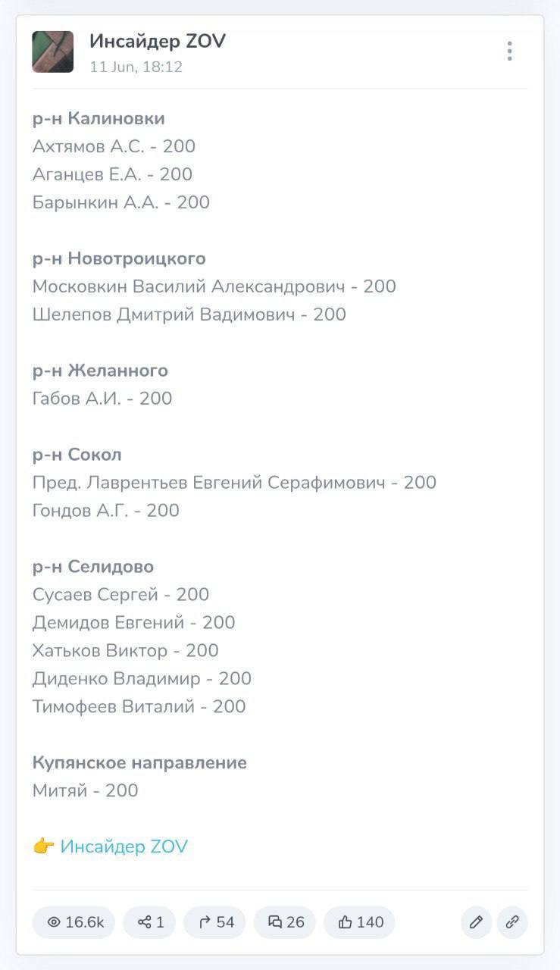Click the pointing hand emoji
The height and width of the screenshot is (970, 560).
tap(43, 846)
